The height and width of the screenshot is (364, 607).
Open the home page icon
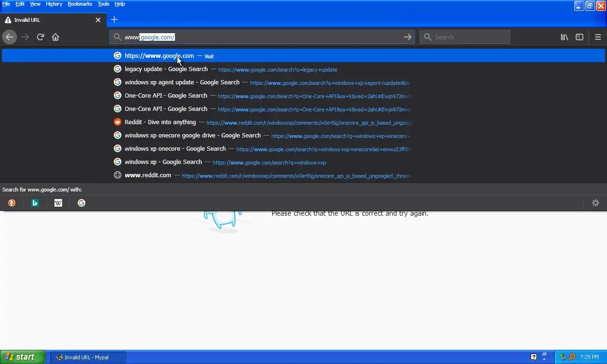(55, 37)
